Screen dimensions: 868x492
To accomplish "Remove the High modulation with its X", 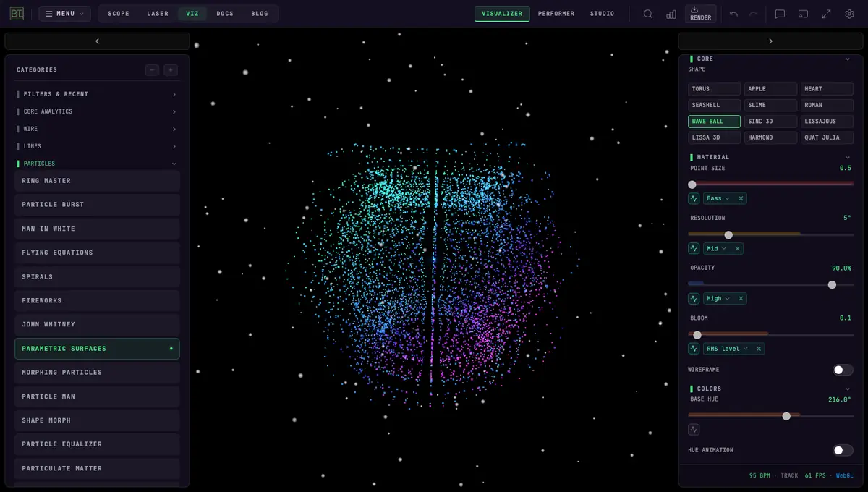I will click(x=741, y=298).
